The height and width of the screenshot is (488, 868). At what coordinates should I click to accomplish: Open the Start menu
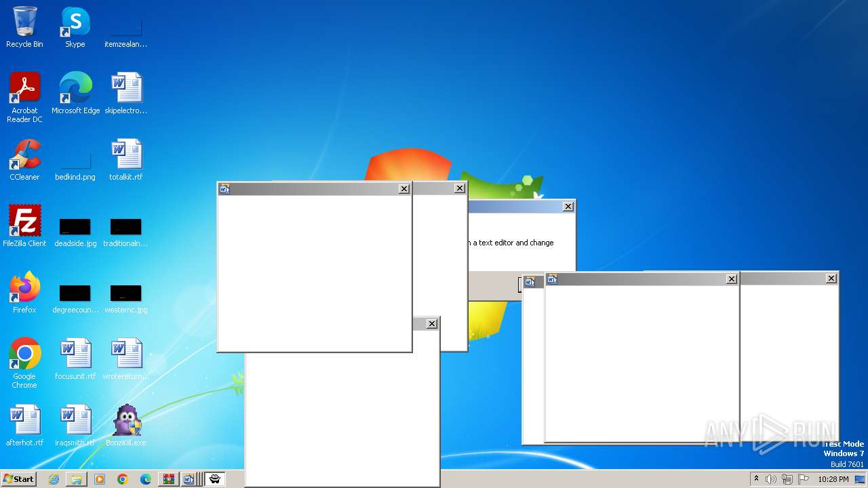[18, 479]
